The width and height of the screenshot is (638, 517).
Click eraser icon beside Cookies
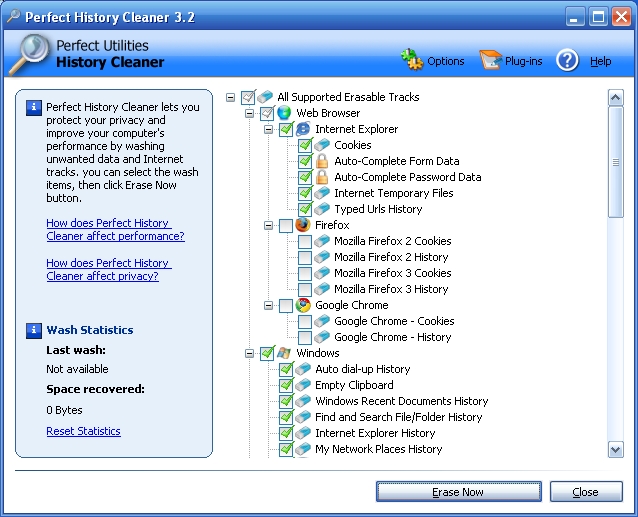(x=322, y=145)
